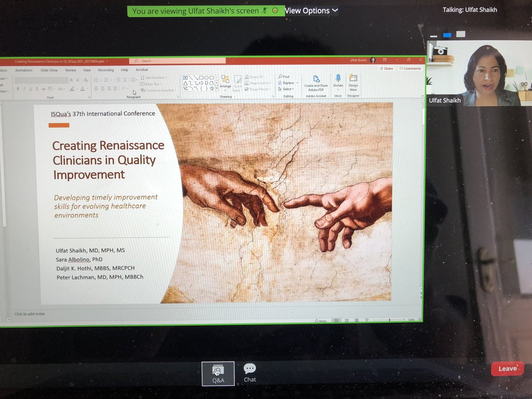Viewport: 532px width, 399px height.
Task: Open Zoom Chat panel
Action: tap(250, 373)
